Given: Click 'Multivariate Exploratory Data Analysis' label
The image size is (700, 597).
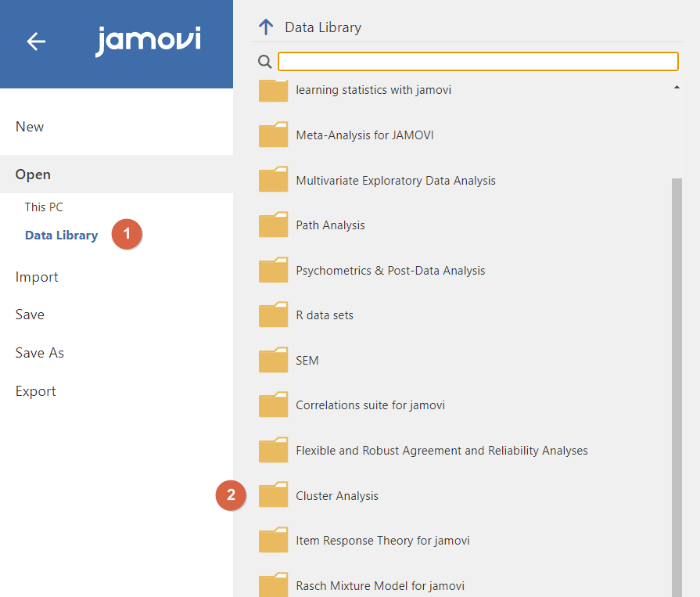Looking at the screenshot, I should (x=396, y=181).
